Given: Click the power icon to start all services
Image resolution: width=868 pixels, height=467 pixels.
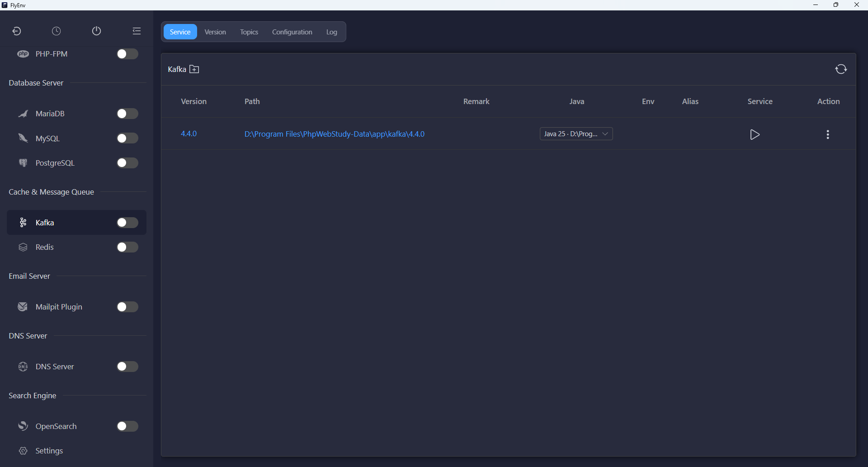Looking at the screenshot, I should [96, 31].
